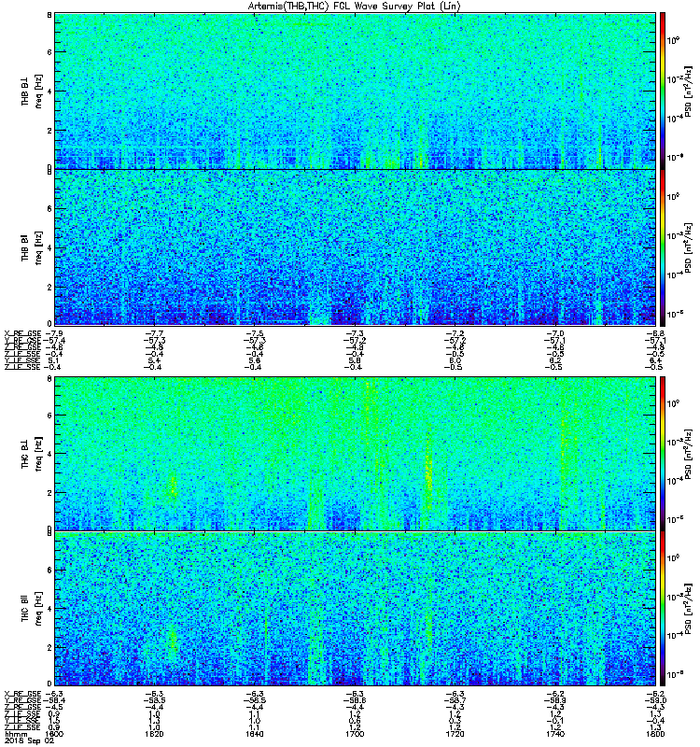The width and height of the screenshot is (700, 747).
Task: Click the PSD [nT²/Hz] label of the top color bar
Action: pyautogui.click(x=688, y=92)
